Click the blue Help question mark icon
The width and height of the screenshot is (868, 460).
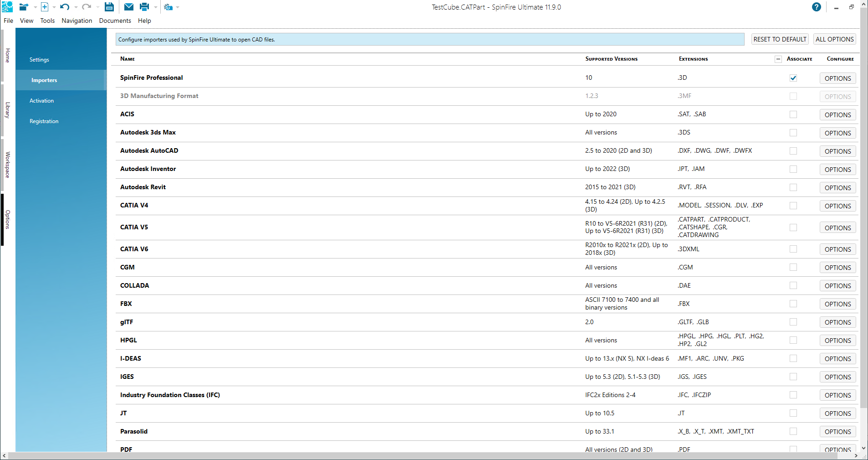pyautogui.click(x=817, y=7)
